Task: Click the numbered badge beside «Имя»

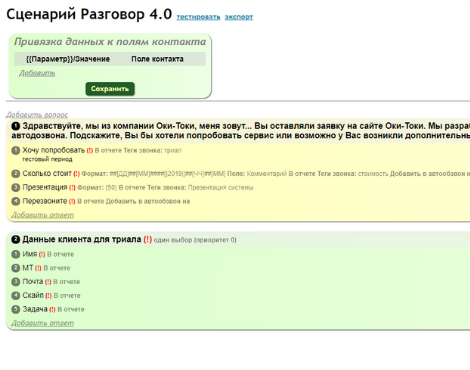Action: [16, 254]
